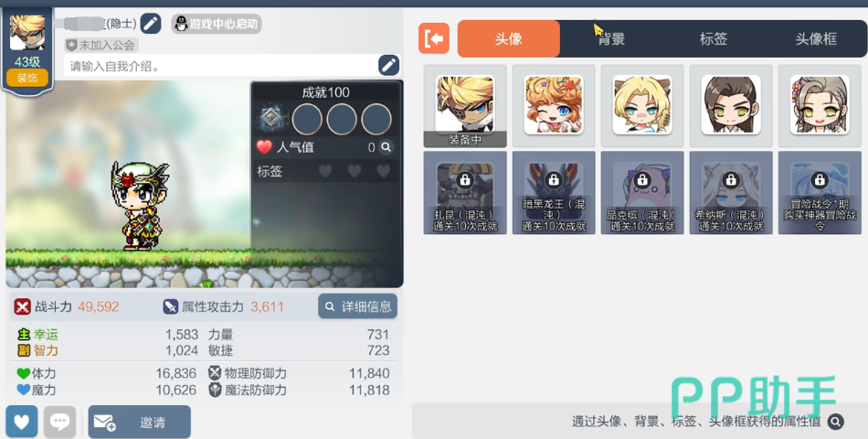This screenshot has width=868, height=439.
Task: Toggle first heart in 标签 row
Action: [325, 171]
